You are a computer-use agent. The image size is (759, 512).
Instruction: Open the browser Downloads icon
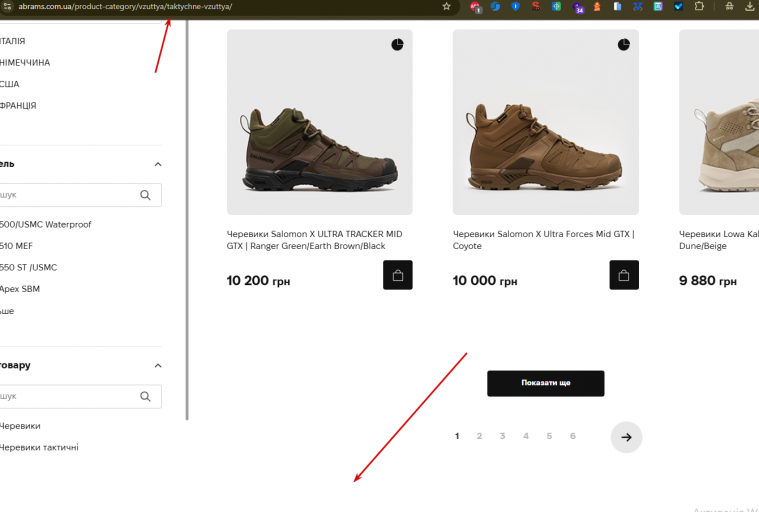(750, 6)
